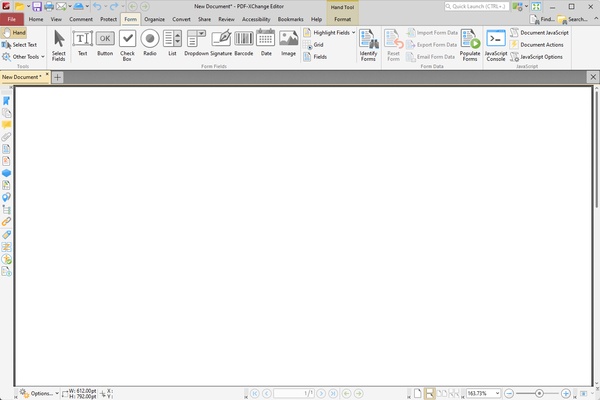Image resolution: width=600 pixels, height=400 pixels.
Task: Open Document Actions
Action: pos(537,45)
